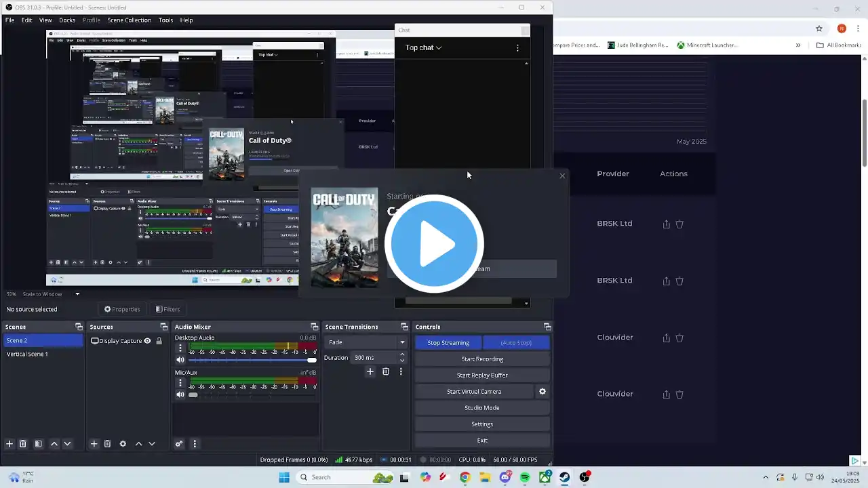Open OBS Settings button

(x=482, y=424)
